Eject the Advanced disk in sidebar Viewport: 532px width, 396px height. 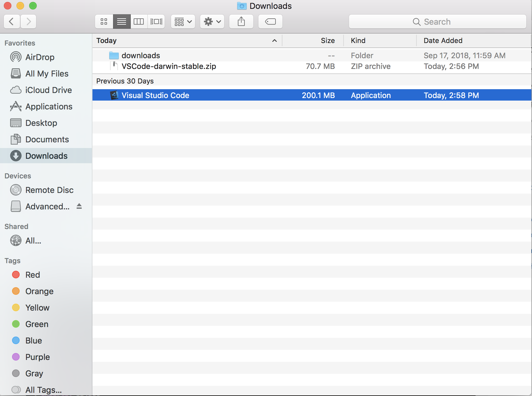tap(79, 206)
